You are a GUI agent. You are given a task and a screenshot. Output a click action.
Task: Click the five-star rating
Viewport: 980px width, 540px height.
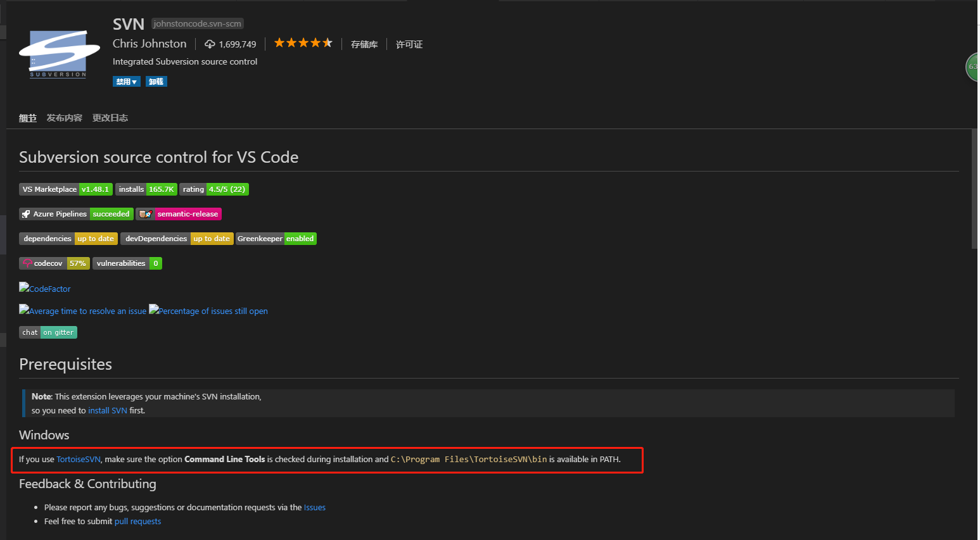[303, 43]
